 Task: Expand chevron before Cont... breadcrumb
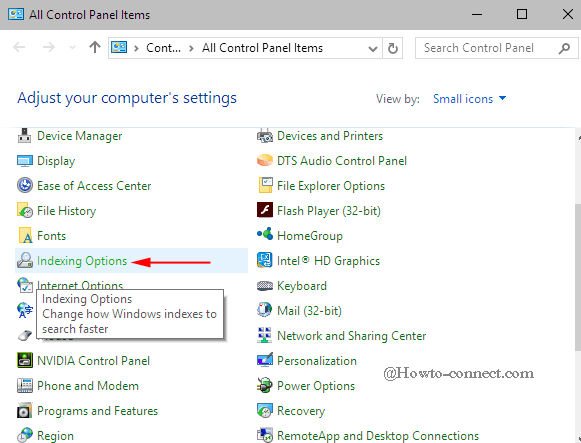136,49
